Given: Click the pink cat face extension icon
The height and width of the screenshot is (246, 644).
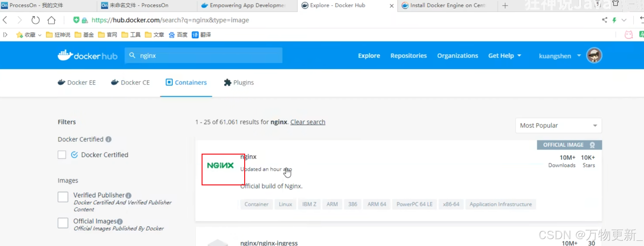Looking at the screenshot, I should tap(629, 35).
